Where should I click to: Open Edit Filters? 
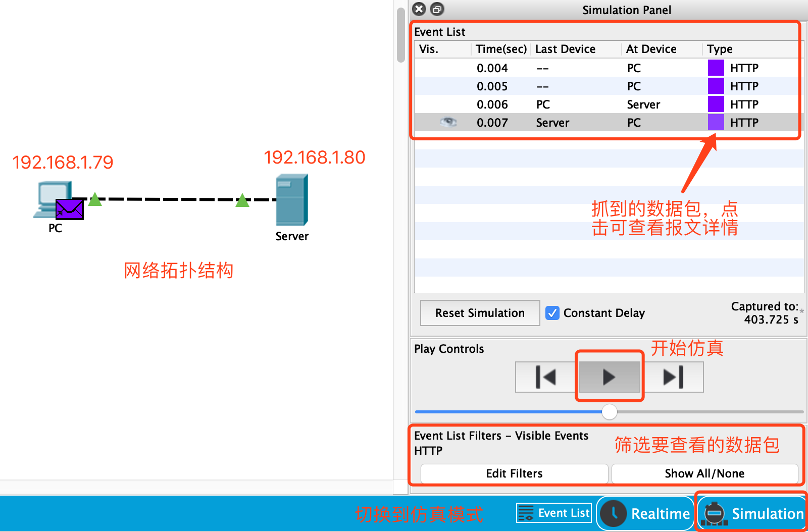pyautogui.click(x=514, y=473)
